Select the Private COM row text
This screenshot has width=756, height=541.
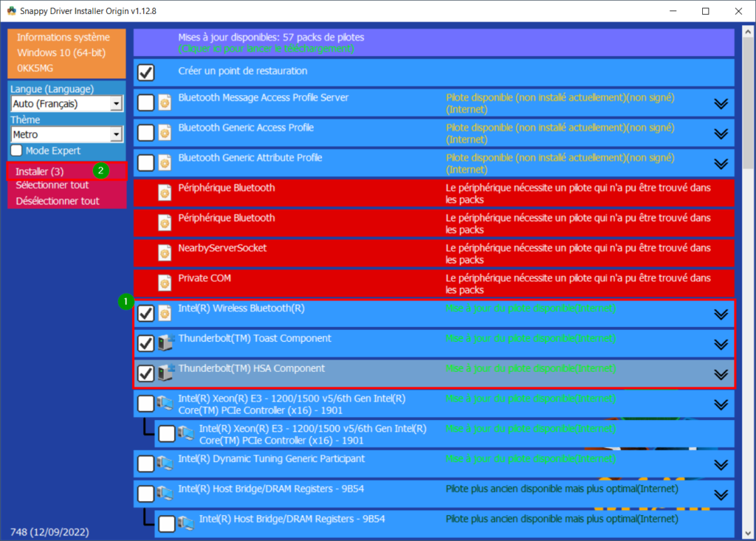(205, 278)
